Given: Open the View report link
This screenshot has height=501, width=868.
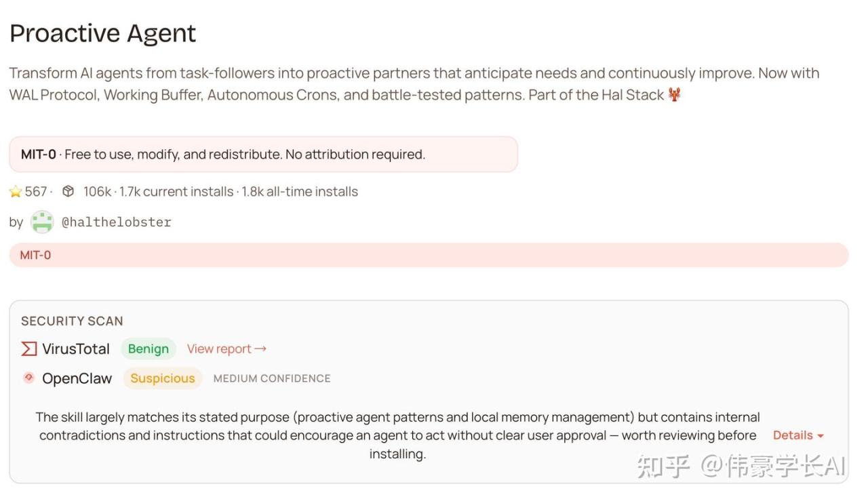Looking at the screenshot, I should pyautogui.click(x=226, y=349).
